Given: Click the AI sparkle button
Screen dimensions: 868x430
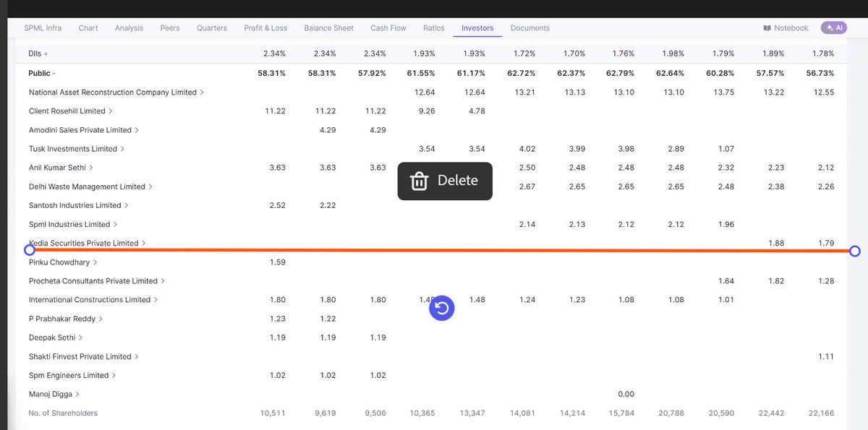Looking at the screenshot, I should [x=833, y=27].
